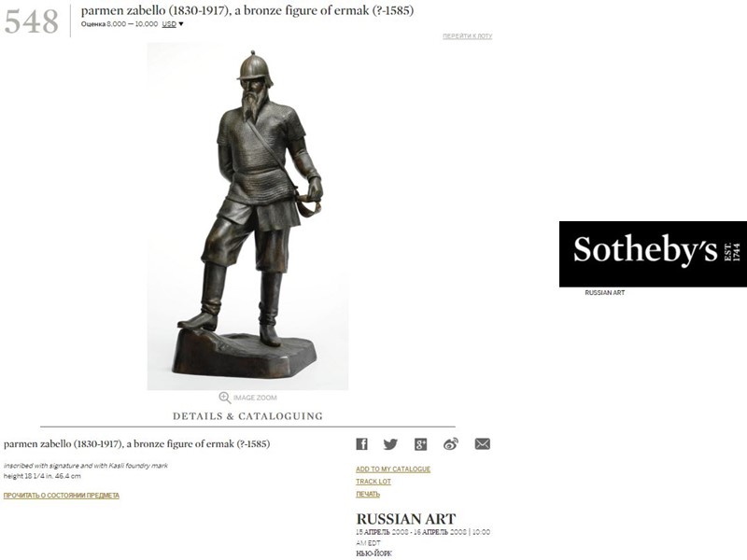The width and height of the screenshot is (747, 560).
Task: Click the magnifier Image Zoom icon
Action: pyautogui.click(x=224, y=398)
